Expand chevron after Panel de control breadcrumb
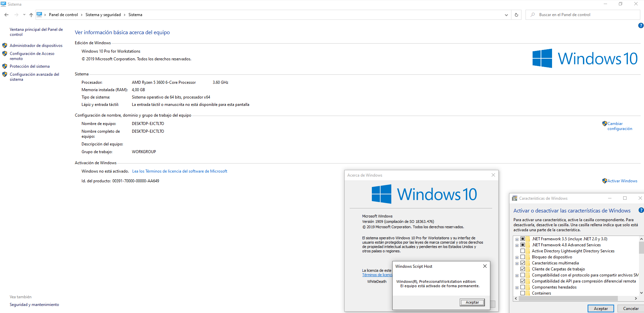The width and height of the screenshot is (644, 313). click(x=82, y=15)
